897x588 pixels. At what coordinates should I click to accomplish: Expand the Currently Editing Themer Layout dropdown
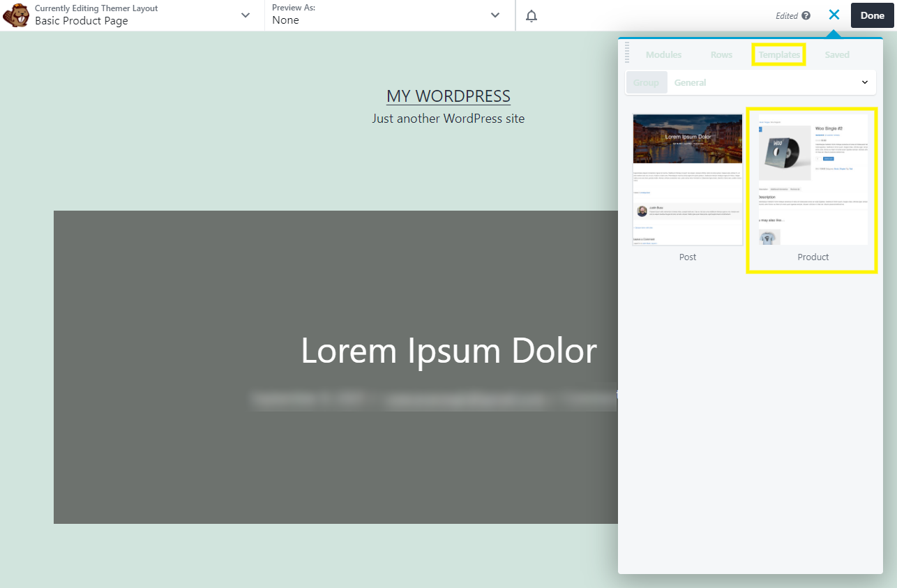[x=245, y=15]
